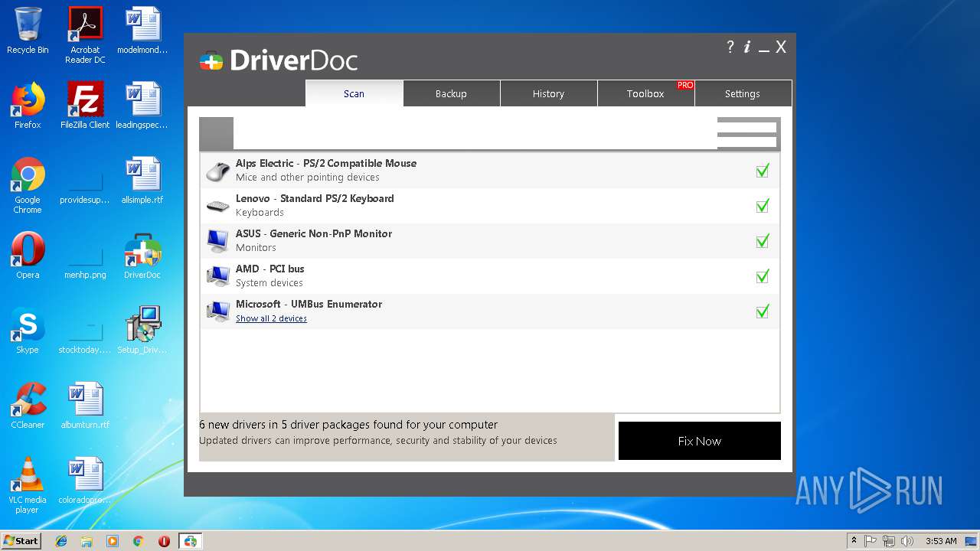
Task: Click the Alps Electric mouse device icon
Action: (x=218, y=171)
